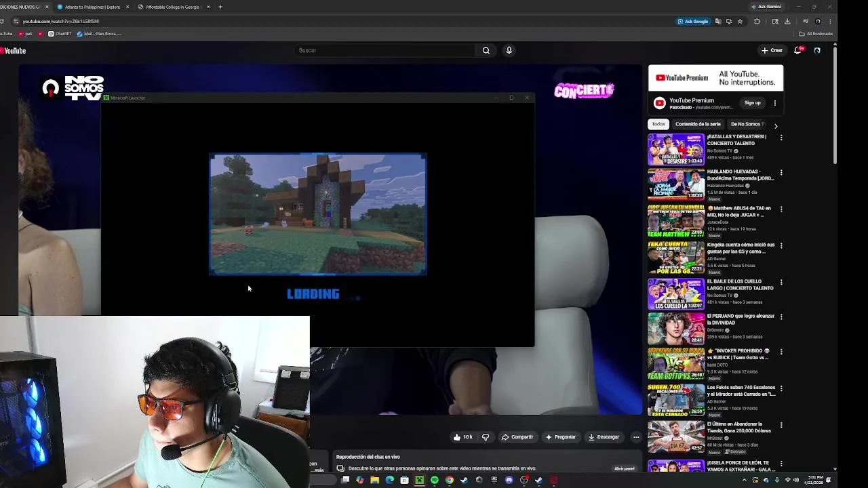Open the Batallas y Desastres video thumbnail

coord(676,150)
